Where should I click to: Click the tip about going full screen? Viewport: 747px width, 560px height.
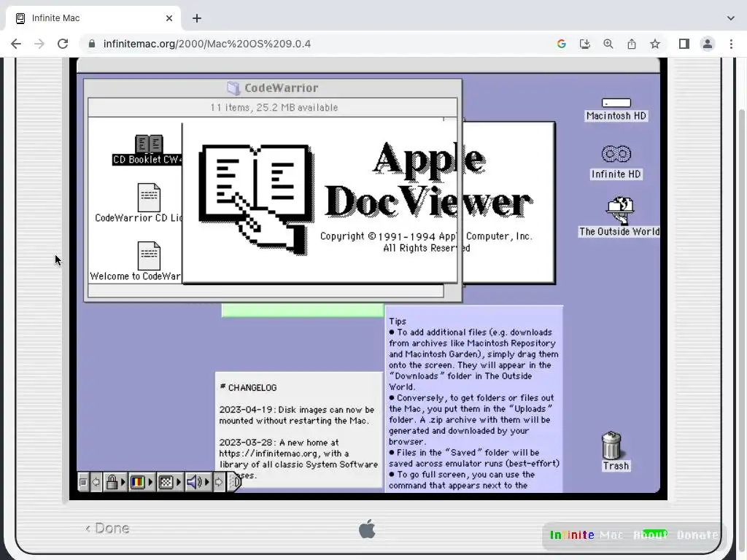(461, 480)
